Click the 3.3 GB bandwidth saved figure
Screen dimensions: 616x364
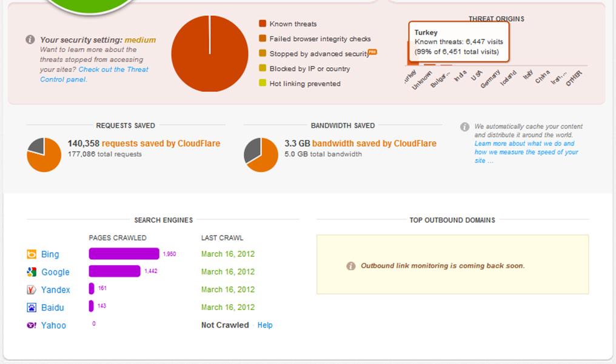tap(298, 144)
